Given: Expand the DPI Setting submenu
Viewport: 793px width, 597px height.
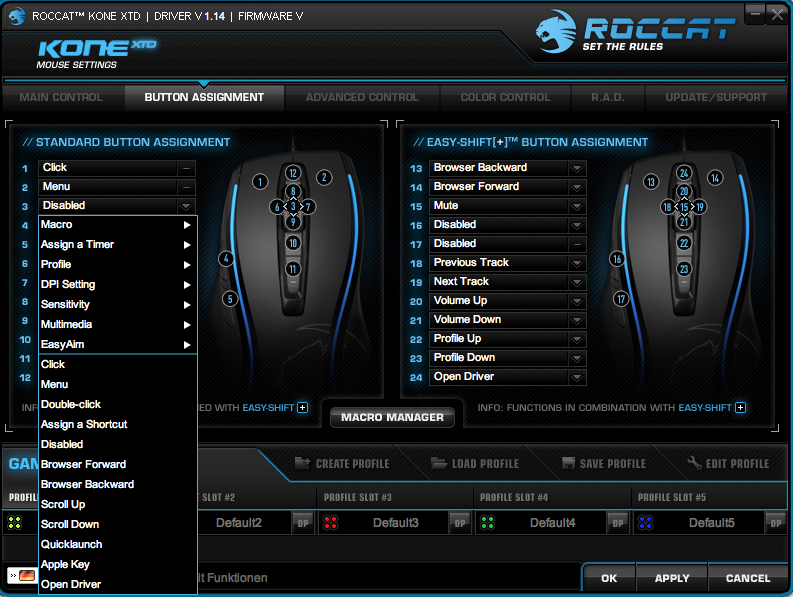Looking at the screenshot, I should pyautogui.click(x=118, y=284).
